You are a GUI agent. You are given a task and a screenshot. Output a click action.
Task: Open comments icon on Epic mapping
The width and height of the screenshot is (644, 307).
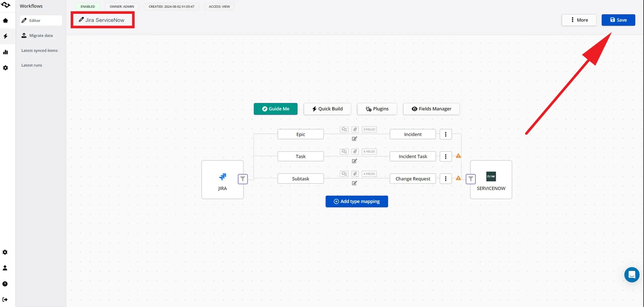[344, 129]
